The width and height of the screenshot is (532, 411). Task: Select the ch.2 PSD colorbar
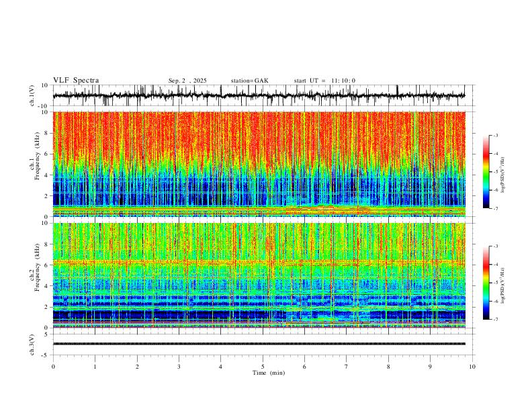(x=486, y=283)
